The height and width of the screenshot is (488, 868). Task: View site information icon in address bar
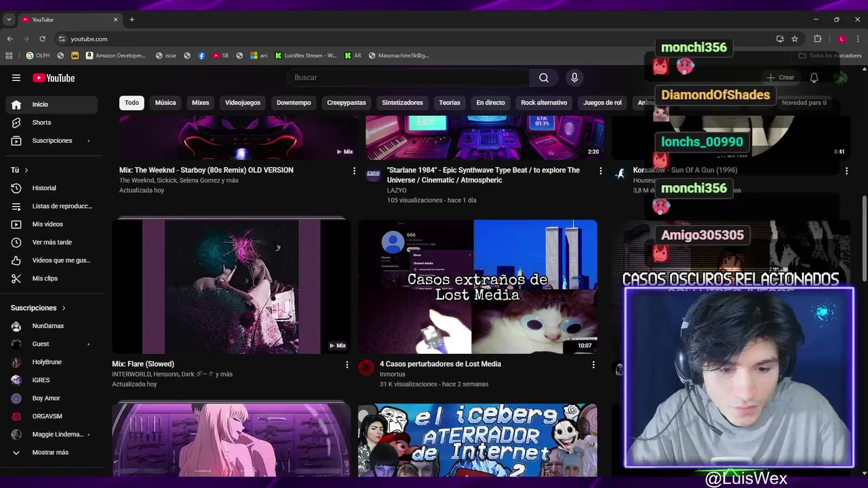click(x=62, y=39)
